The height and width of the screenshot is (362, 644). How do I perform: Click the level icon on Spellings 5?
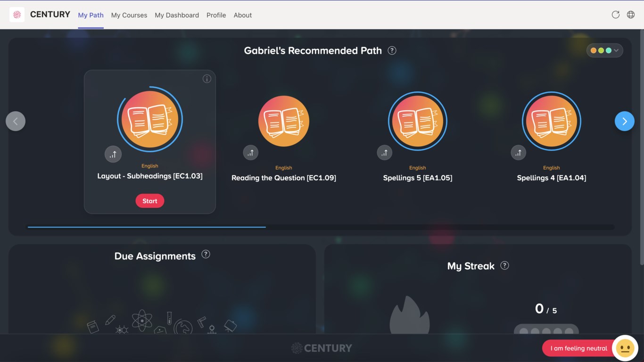pyautogui.click(x=385, y=152)
